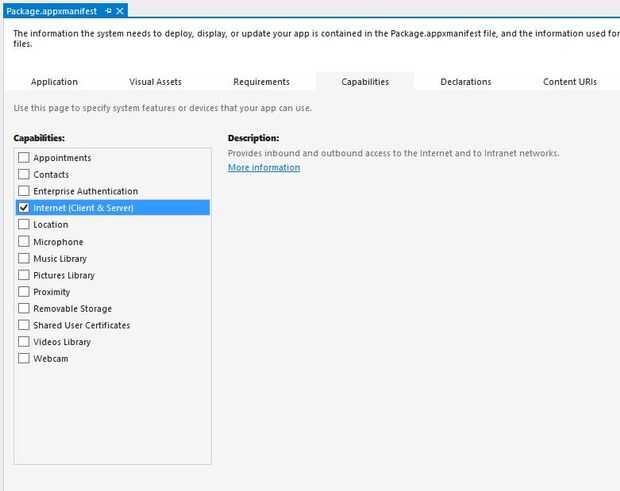This screenshot has width=620, height=491.
Task: Check the Removable Storage capability
Action: click(x=24, y=309)
